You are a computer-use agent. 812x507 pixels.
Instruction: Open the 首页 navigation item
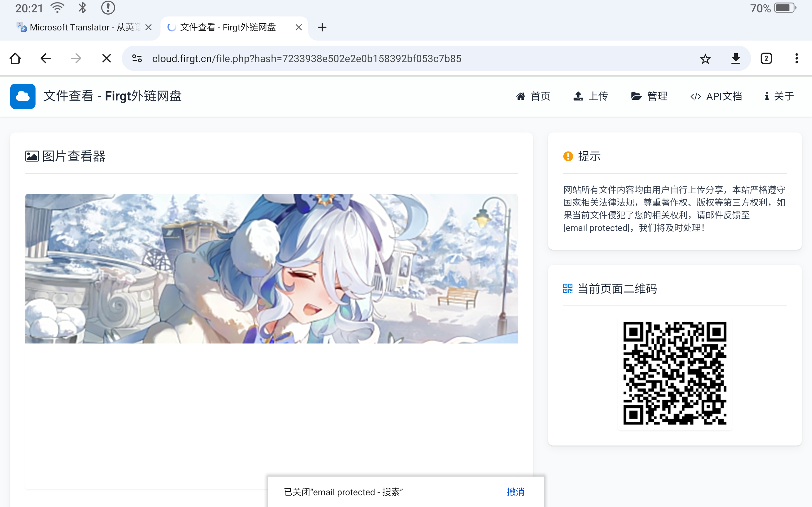[534, 96]
